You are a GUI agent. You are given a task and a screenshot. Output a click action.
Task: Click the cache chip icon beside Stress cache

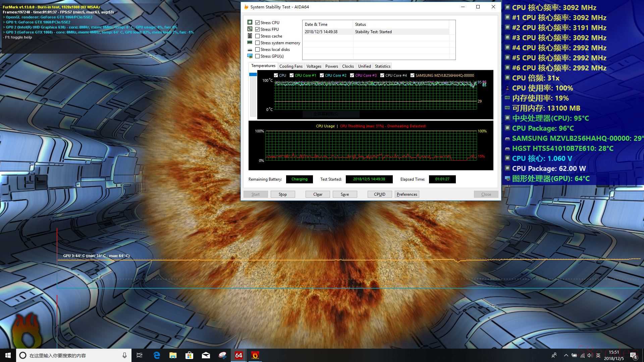pyautogui.click(x=250, y=36)
